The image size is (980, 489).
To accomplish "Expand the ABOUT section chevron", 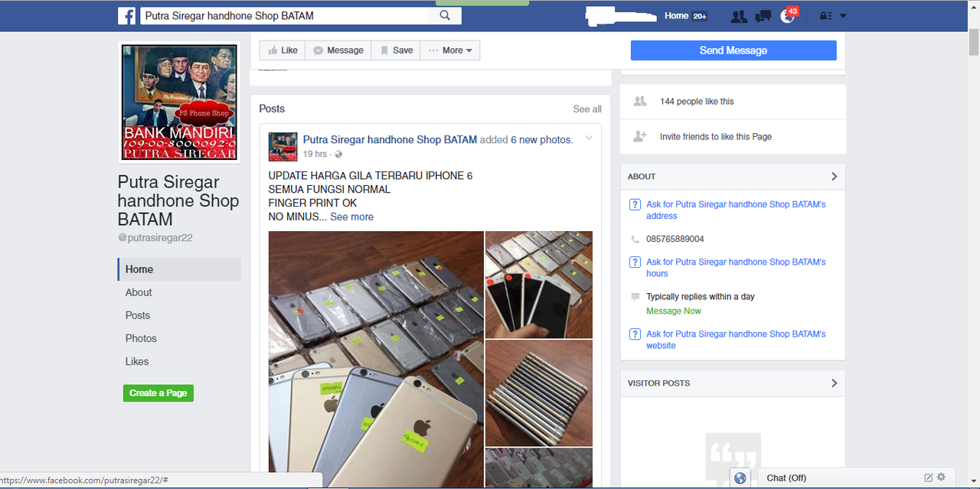I will pos(835,176).
